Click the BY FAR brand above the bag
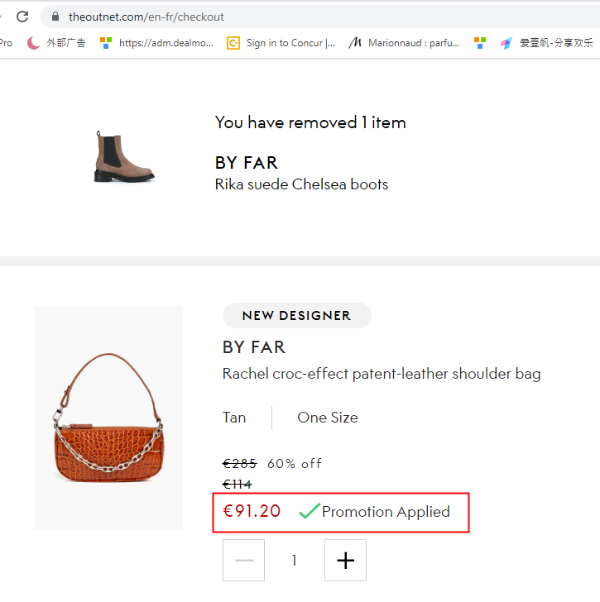600x602 pixels. tap(254, 347)
